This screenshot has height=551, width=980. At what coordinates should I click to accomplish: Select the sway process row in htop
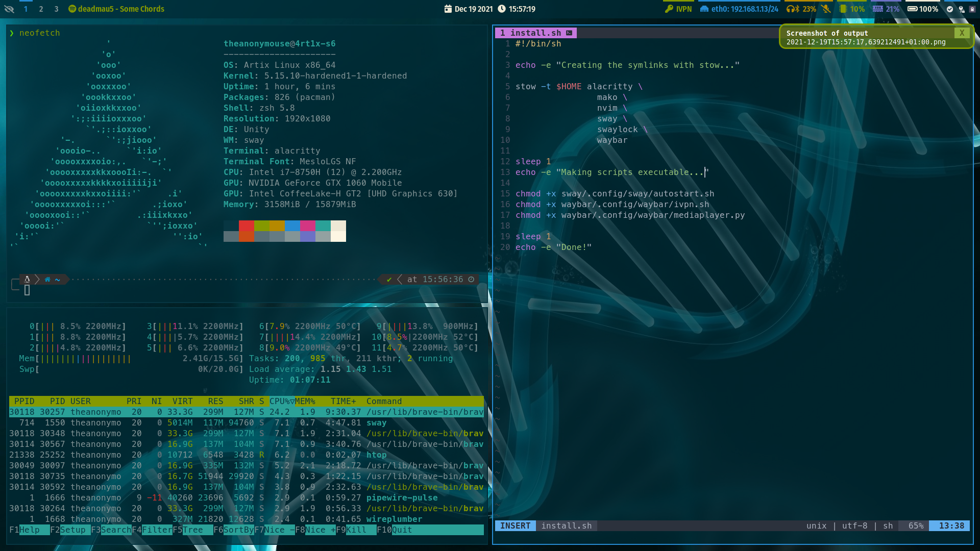pyautogui.click(x=247, y=422)
